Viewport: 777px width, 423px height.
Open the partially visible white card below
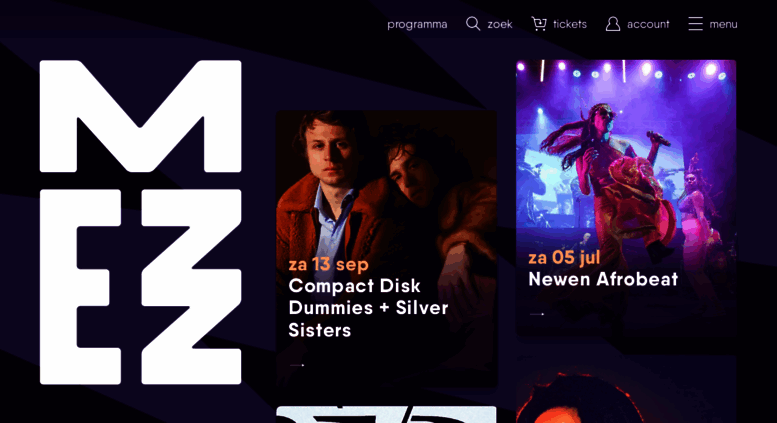click(x=386, y=415)
